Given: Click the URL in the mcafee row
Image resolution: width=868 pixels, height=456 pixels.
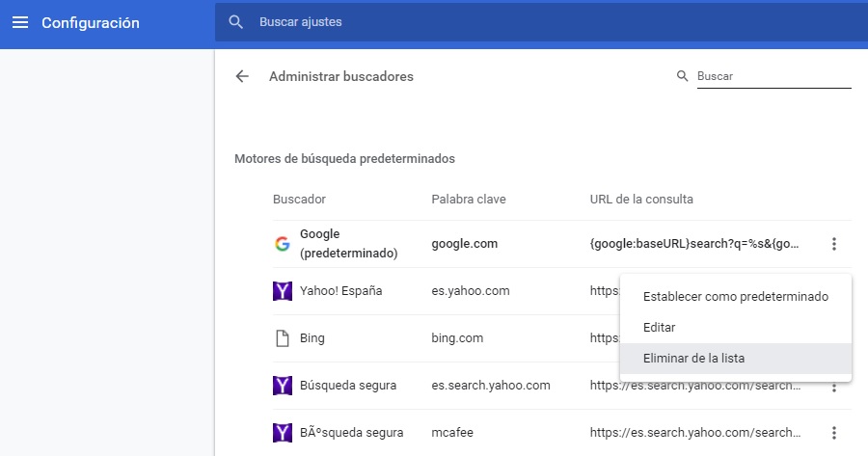Looking at the screenshot, I should [695, 433].
